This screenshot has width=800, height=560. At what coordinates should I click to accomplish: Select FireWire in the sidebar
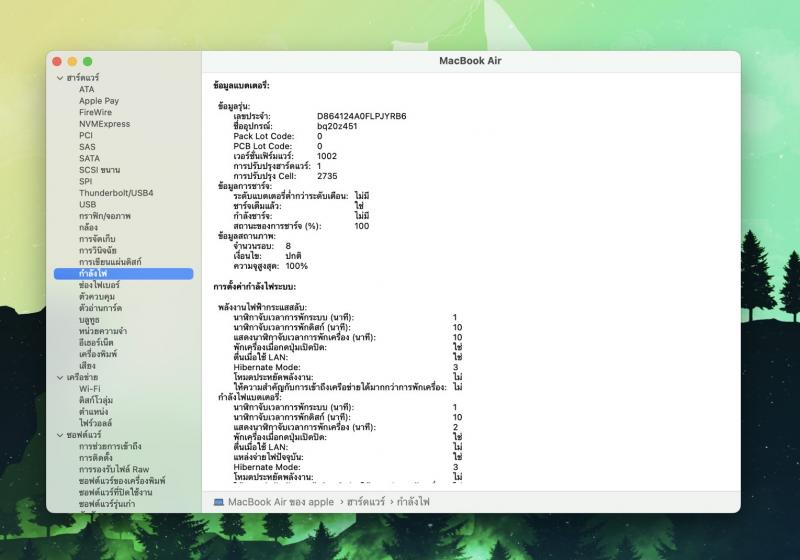coord(95,112)
